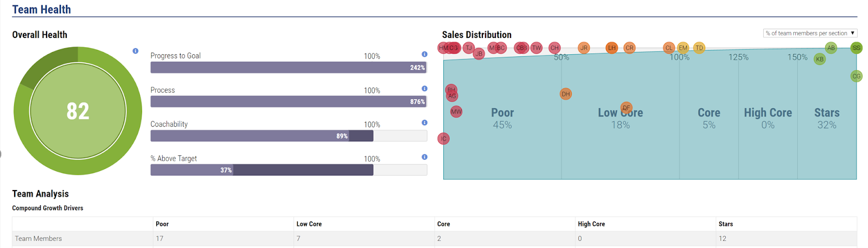Select the JR team member bubble

pos(584,48)
